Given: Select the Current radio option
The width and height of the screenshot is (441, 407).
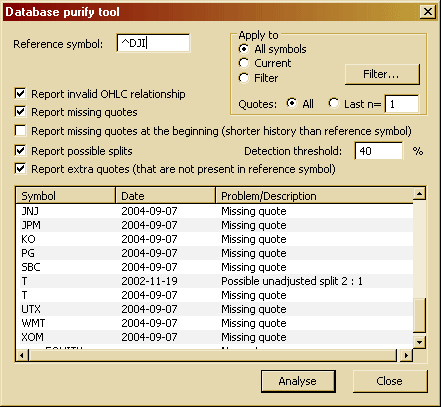Looking at the screenshot, I should click(244, 63).
